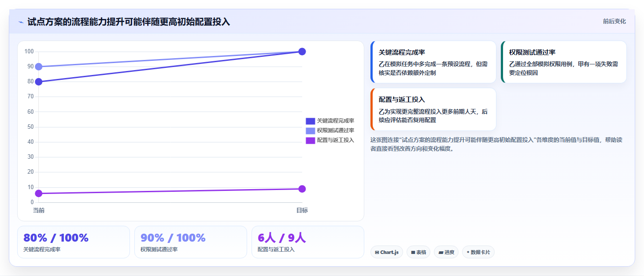Click the 90 point at 当前 on chart
This screenshot has height=276, width=644.
tap(39, 67)
